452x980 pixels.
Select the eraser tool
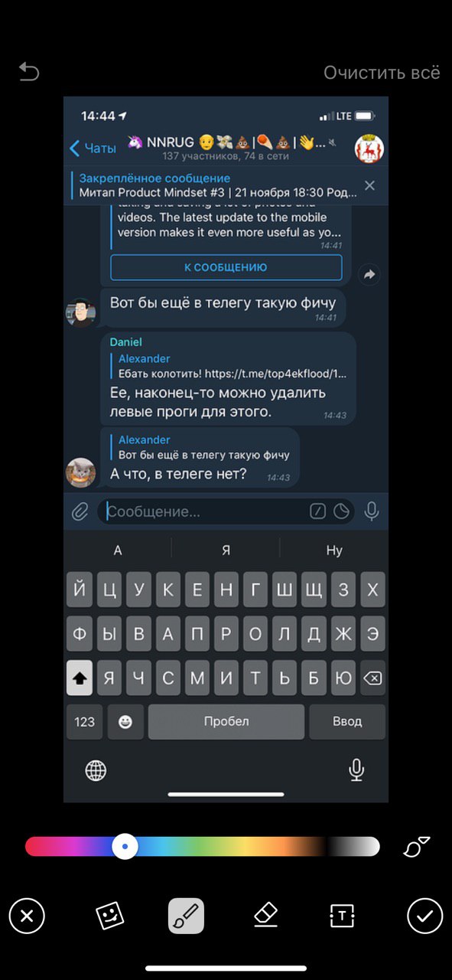click(265, 914)
